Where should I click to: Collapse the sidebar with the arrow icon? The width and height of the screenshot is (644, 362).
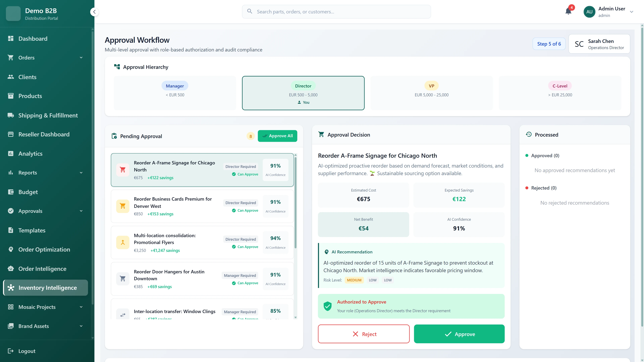coord(94,12)
